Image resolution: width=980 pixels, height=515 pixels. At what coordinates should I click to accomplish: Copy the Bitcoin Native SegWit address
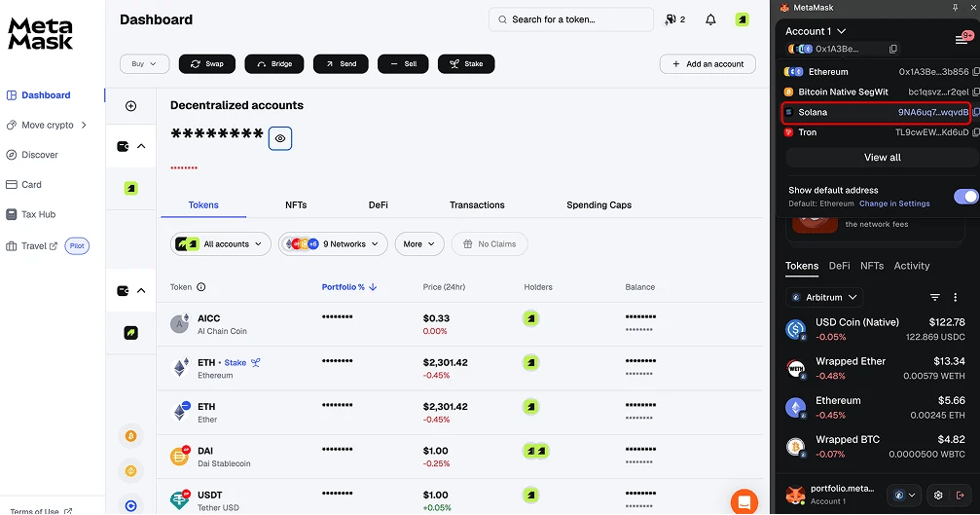(976, 92)
